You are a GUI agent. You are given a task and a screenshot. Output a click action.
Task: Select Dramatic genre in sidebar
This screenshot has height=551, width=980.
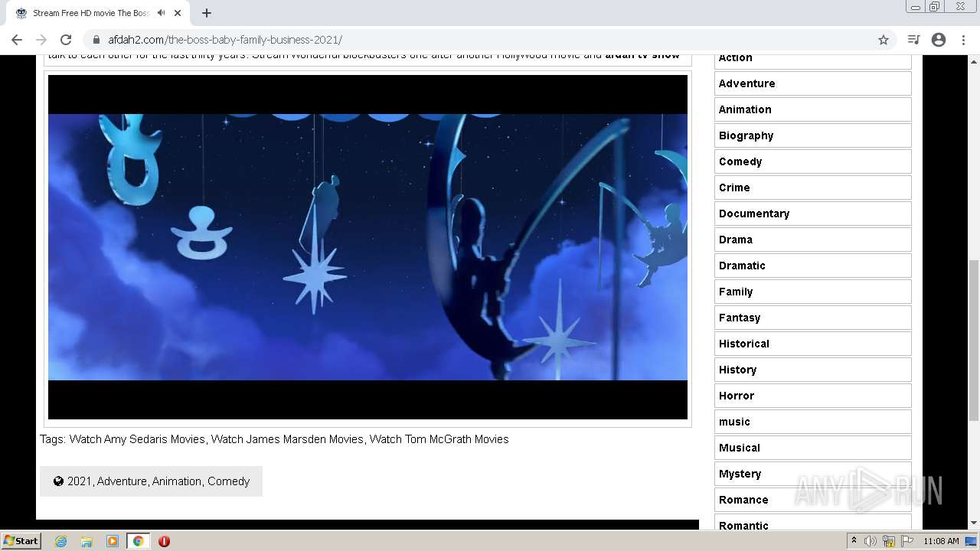tap(813, 266)
